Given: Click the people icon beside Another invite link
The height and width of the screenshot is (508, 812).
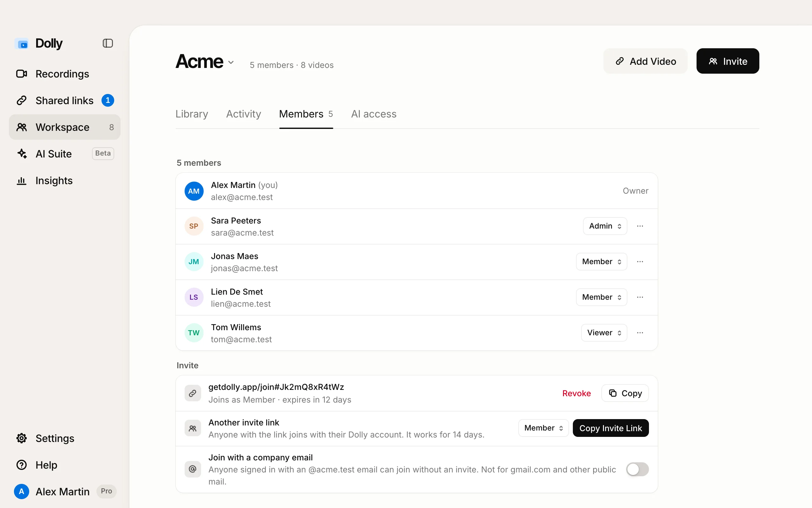Looking at the screenshot, I should (x=193, y=428).
